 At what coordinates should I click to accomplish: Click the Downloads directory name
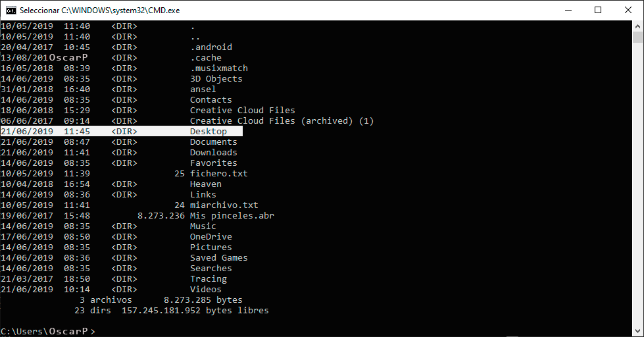213,153
